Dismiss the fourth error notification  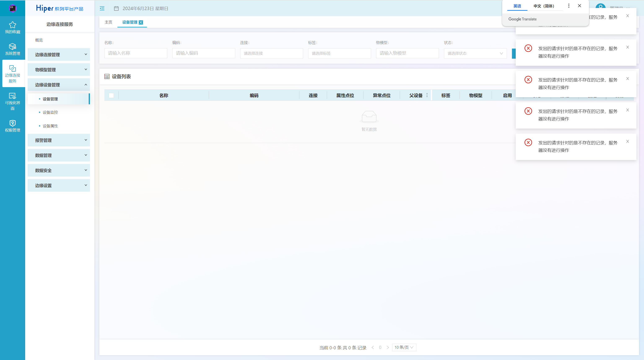coord(627,110)
